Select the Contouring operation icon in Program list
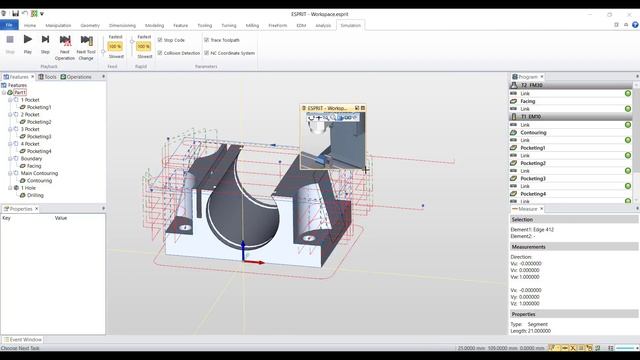This screenshot has height=360, width=640. (514, 133)
